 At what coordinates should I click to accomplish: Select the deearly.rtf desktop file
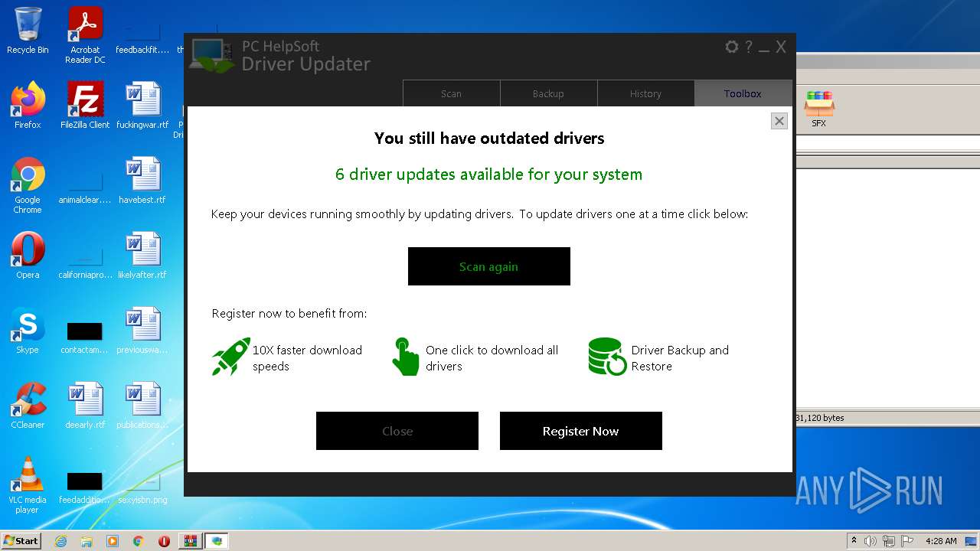pos(85,406)
